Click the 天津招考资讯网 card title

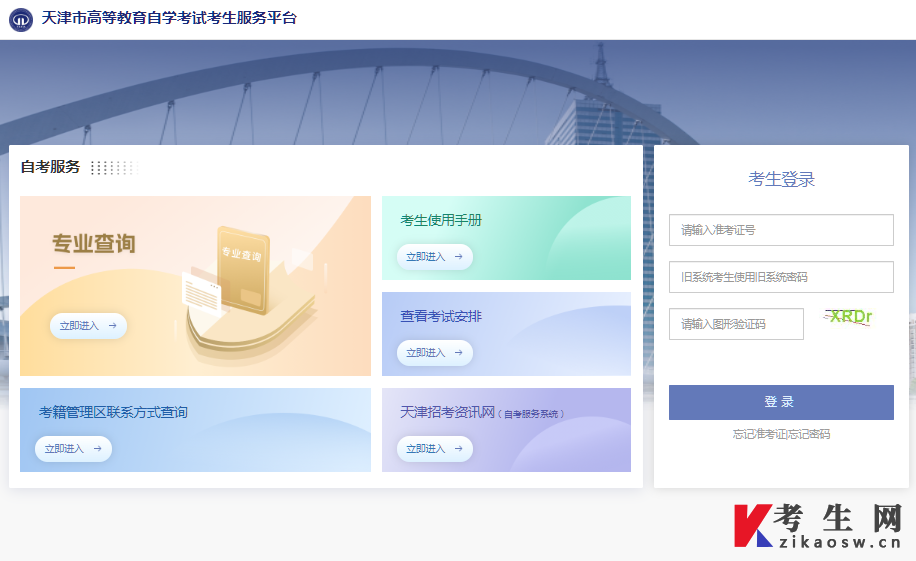coord(447,413)
